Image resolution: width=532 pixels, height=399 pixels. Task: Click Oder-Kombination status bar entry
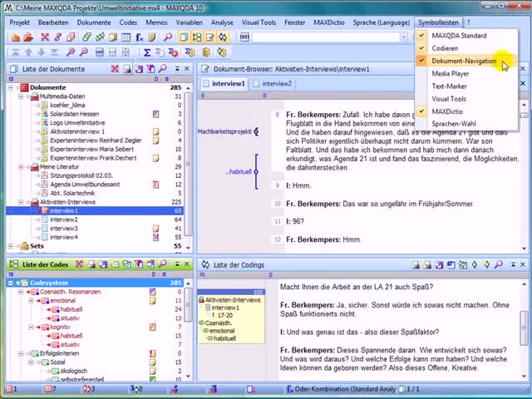[341, 389]
